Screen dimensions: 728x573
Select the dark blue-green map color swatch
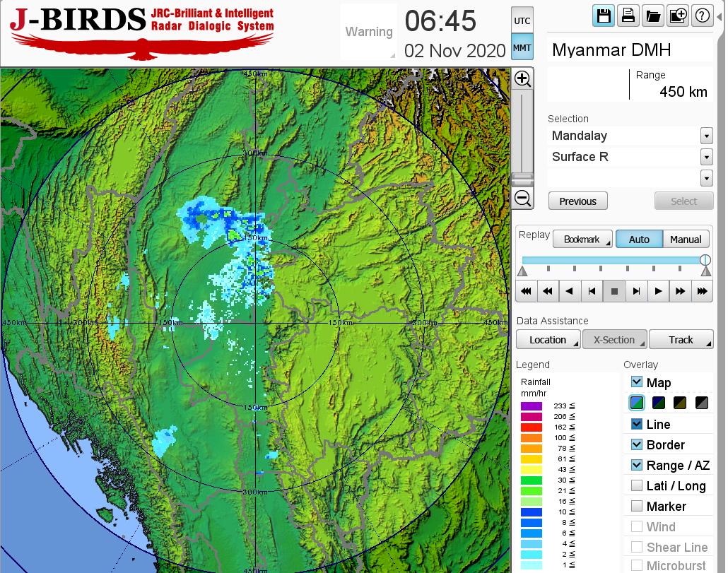[x=659, y=403]
